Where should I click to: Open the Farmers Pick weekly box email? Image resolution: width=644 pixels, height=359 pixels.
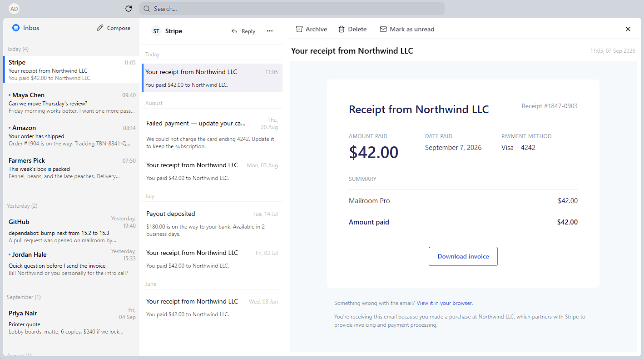coord(72,168)
